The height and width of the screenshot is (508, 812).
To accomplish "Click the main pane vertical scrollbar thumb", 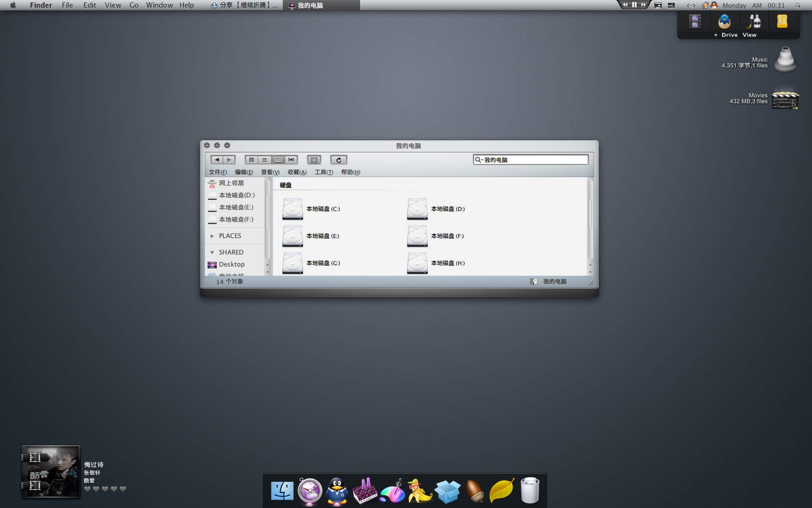I will 590,213.
